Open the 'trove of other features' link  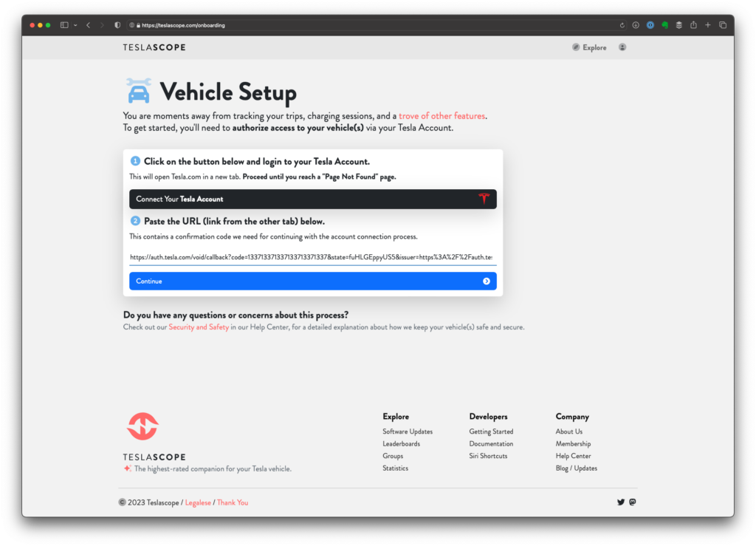[441, 115]
